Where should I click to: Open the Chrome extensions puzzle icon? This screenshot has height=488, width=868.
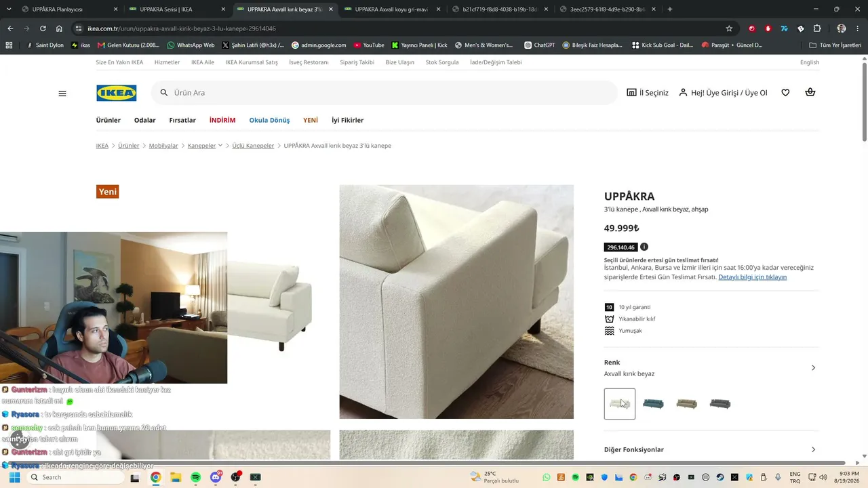pyautogui.click(x=817, y=28)
